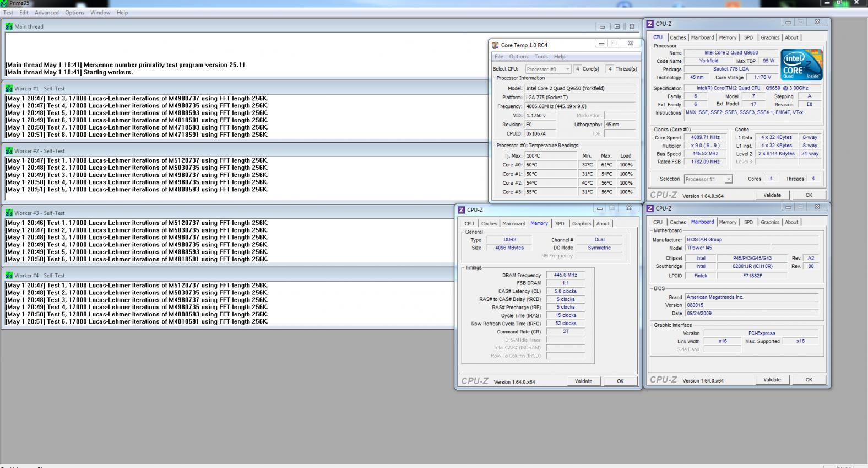The height and width of the screenshot is (468, 868).
Task: Click Validate in the top CPU-Z window
Action: coord(772,195)
